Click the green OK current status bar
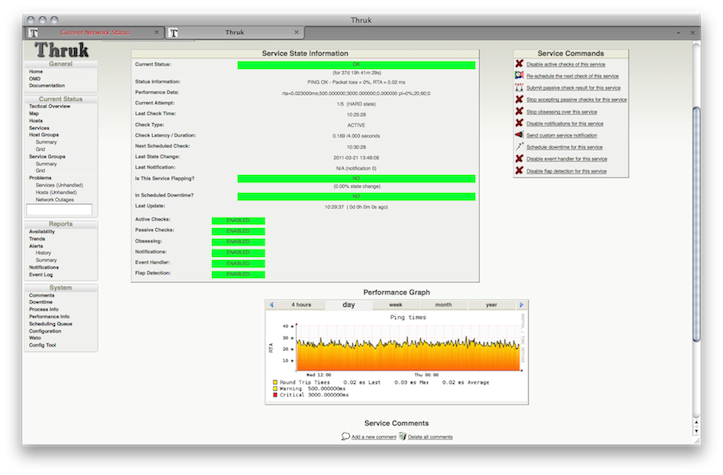This screenshot has height=475, width=723. click(x=356, y=65)
